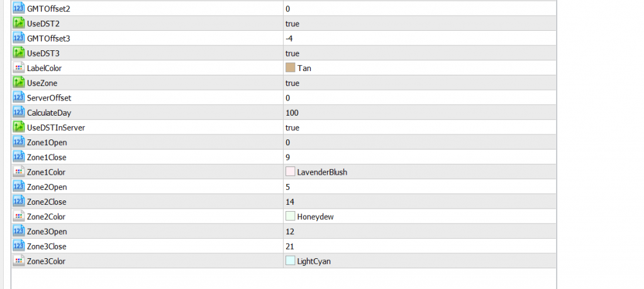644x289 pixels.
Task: Click the color type icon beside LabelColor
Action: (x=18, y=68)
